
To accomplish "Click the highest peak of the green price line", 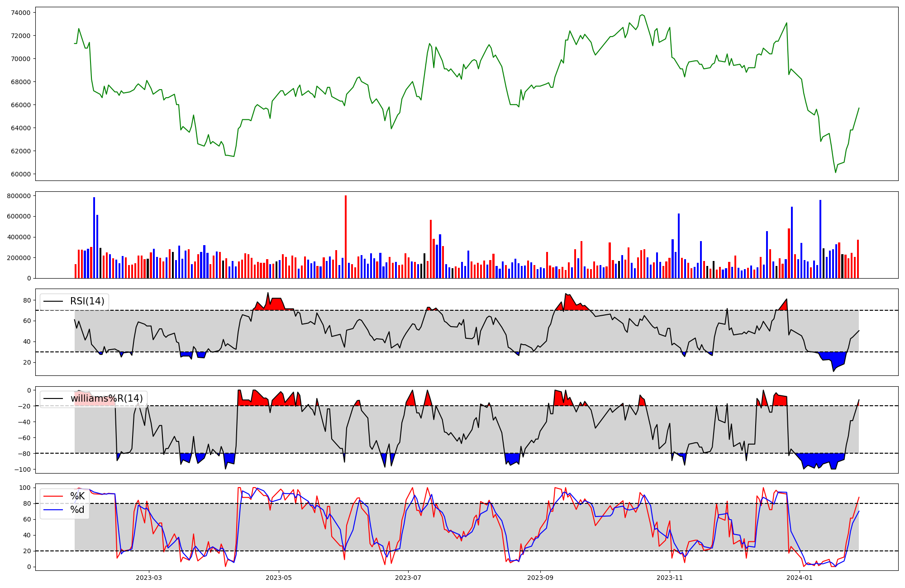I will pos(642,15).
